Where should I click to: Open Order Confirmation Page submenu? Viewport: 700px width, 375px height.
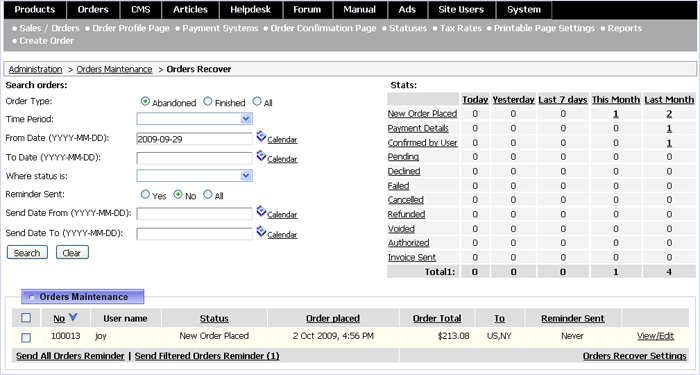pyautogui.click(x=323, y=28)
